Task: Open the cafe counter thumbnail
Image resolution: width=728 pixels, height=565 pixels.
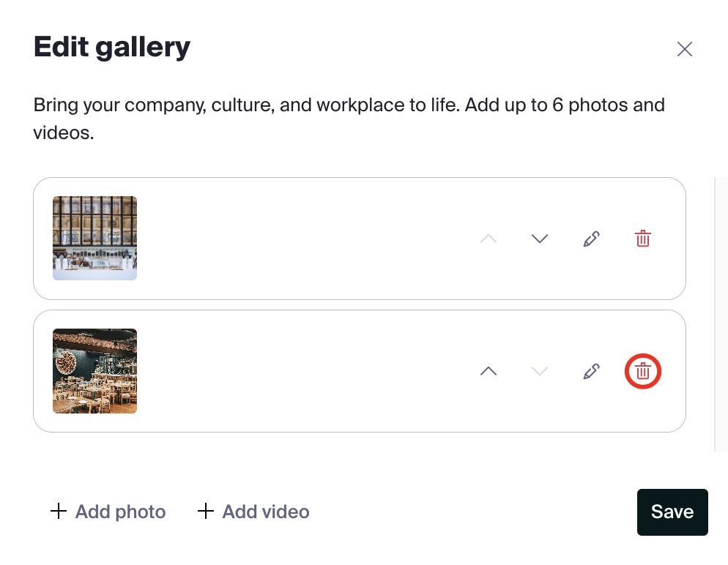Action: 94,238
